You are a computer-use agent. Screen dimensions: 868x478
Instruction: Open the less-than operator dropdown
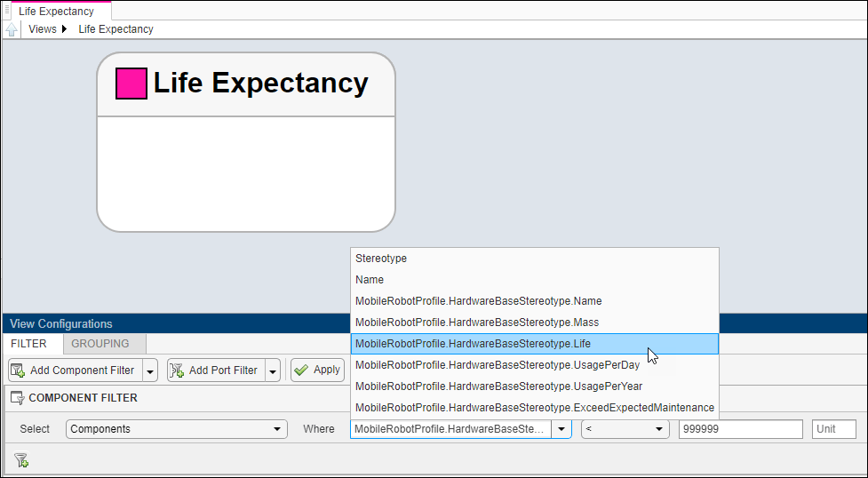[625, 429]
